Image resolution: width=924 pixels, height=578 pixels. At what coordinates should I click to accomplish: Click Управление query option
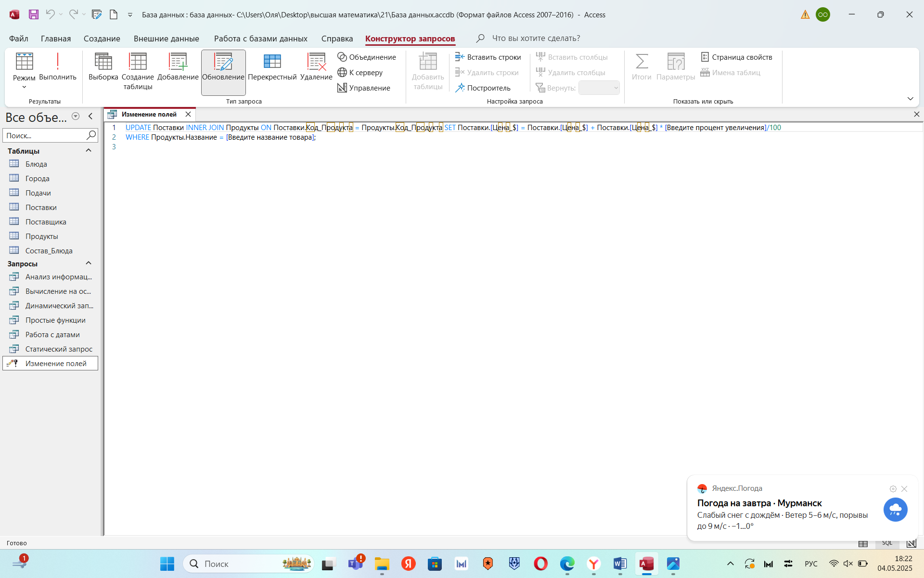point(364,88)
